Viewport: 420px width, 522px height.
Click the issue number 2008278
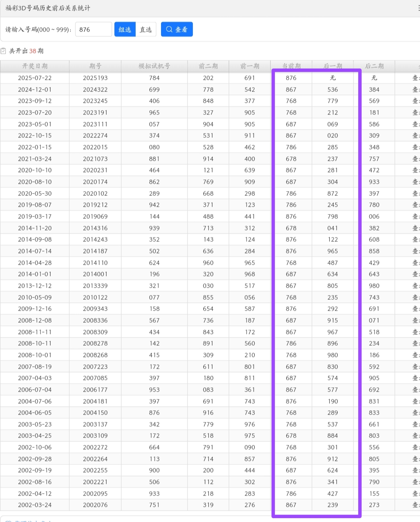(95, 343)
